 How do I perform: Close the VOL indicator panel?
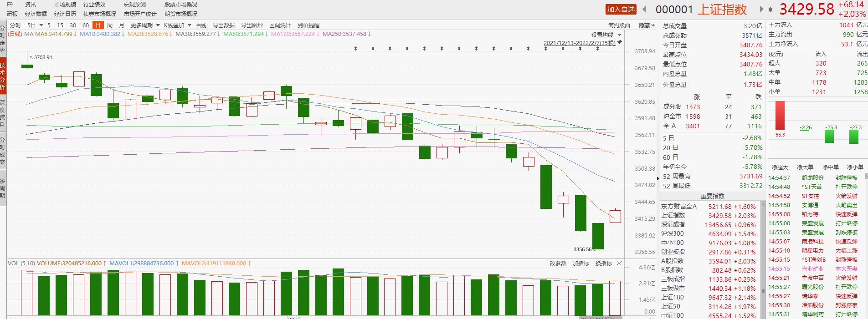(619, 263)
